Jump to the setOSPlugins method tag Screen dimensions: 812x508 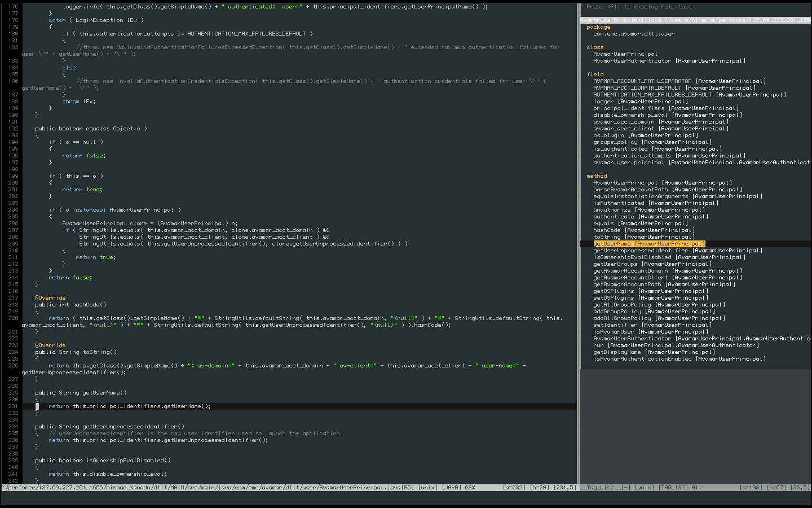(x=651, y=298)
